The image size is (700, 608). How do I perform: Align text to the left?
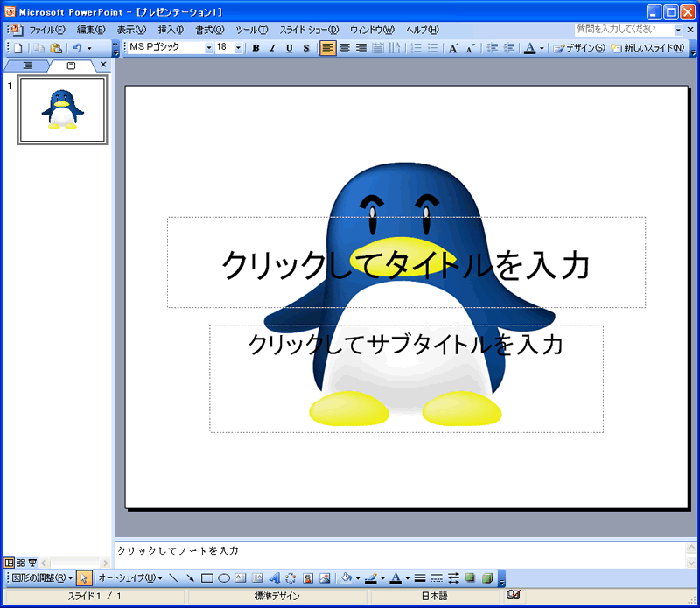[327, 48]
